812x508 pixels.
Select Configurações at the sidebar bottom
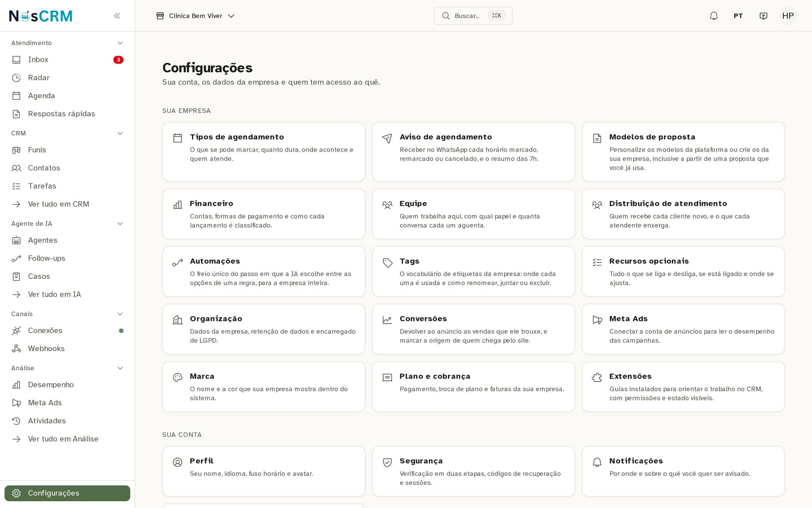(x=67, y=493)
